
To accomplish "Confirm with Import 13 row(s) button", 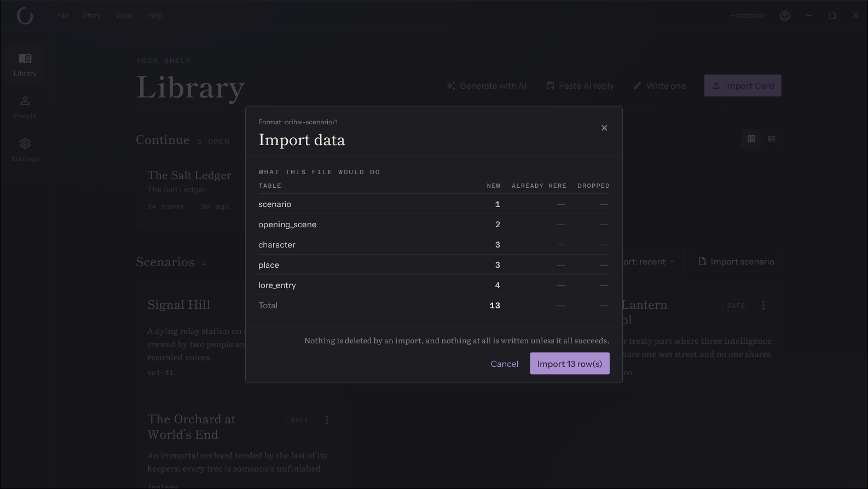I will click(x=570, y=364).
